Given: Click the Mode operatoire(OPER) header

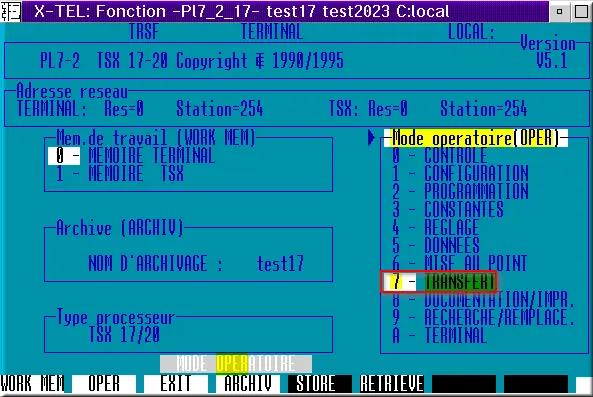Looking at the screenshot, I should [x=476, y=138].
